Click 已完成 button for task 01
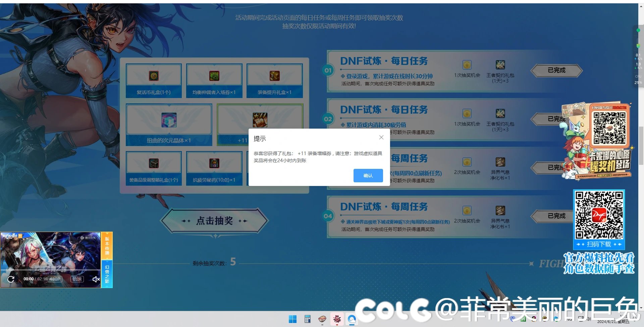The image size is (644, 327). 556,71
